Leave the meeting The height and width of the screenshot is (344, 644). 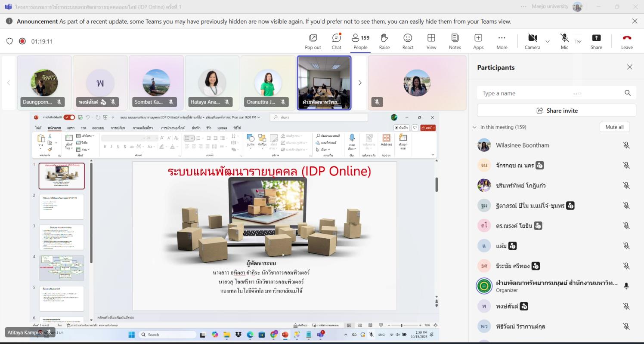(627, 41)
